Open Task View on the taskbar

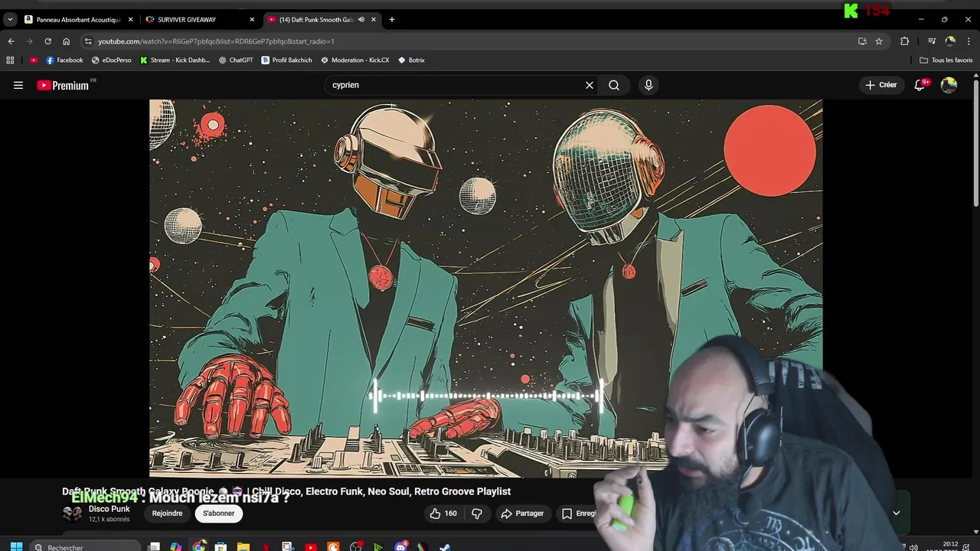[154, 546]
